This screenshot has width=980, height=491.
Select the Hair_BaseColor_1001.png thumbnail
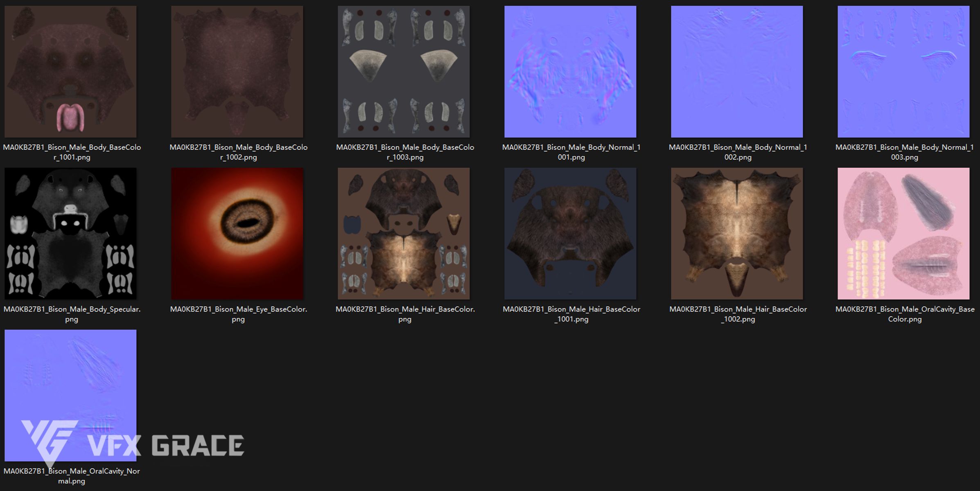pos(570,234)
